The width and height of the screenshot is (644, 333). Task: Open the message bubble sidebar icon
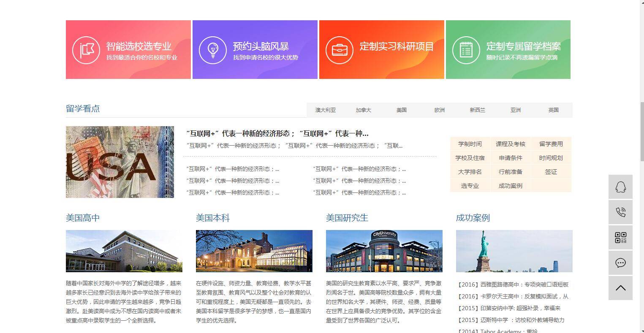pyautogui.click(x=620, y=263)
